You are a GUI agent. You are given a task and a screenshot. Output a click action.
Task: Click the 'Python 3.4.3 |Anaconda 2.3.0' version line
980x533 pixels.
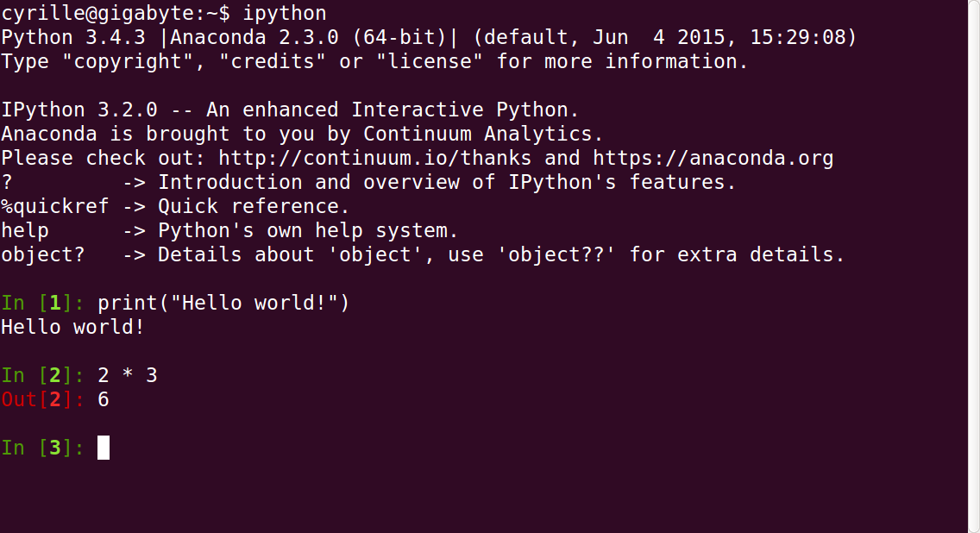coord(429,37)
